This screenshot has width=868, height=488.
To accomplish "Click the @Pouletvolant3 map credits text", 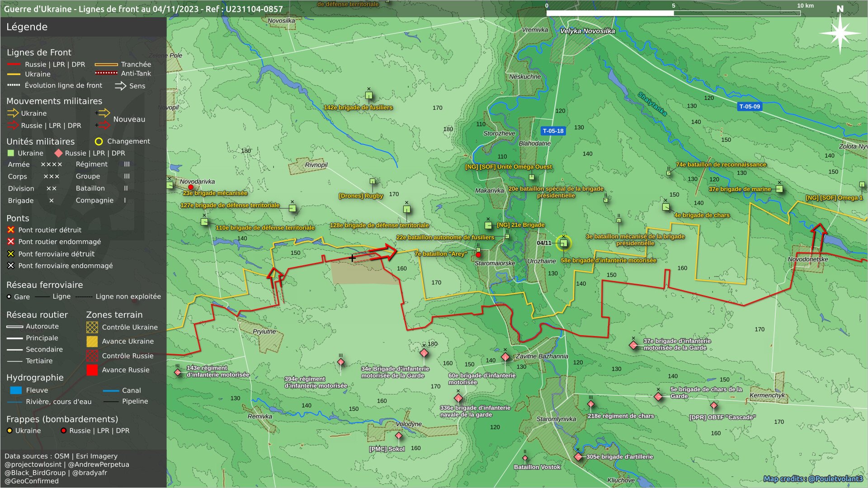I will tap(813, 479).
